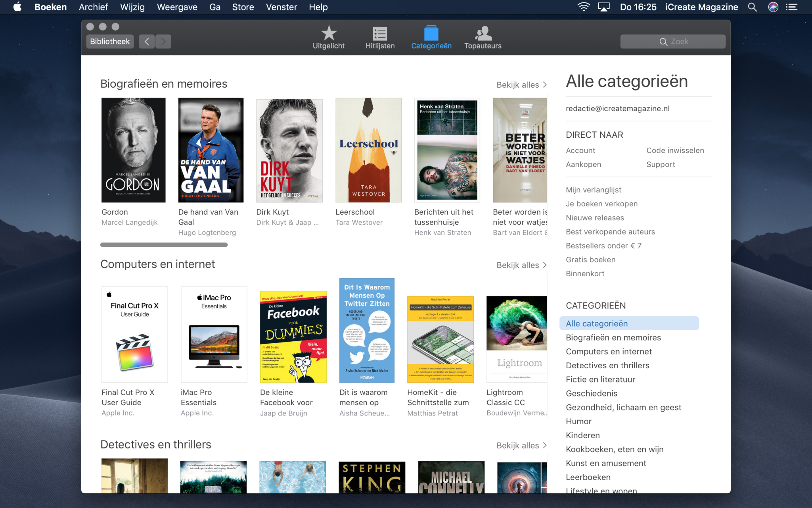
Task: Open the Weergave menu
Action: click(177, 7)
